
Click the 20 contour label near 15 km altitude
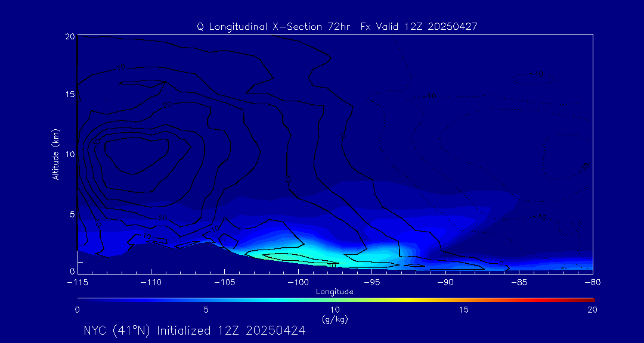pyautogui.click(x=167, y=105)
